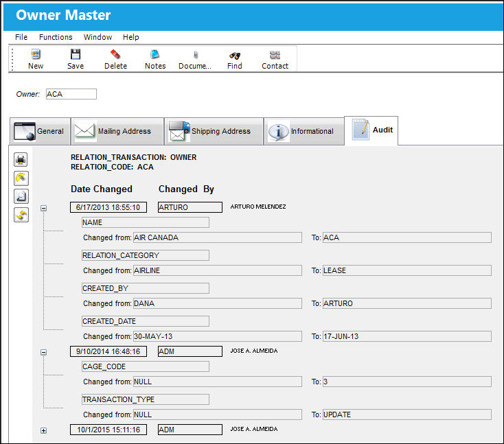Switch to the Informational tab
The height and width of the screenshot is (444, 504).
tap(304, 131)
